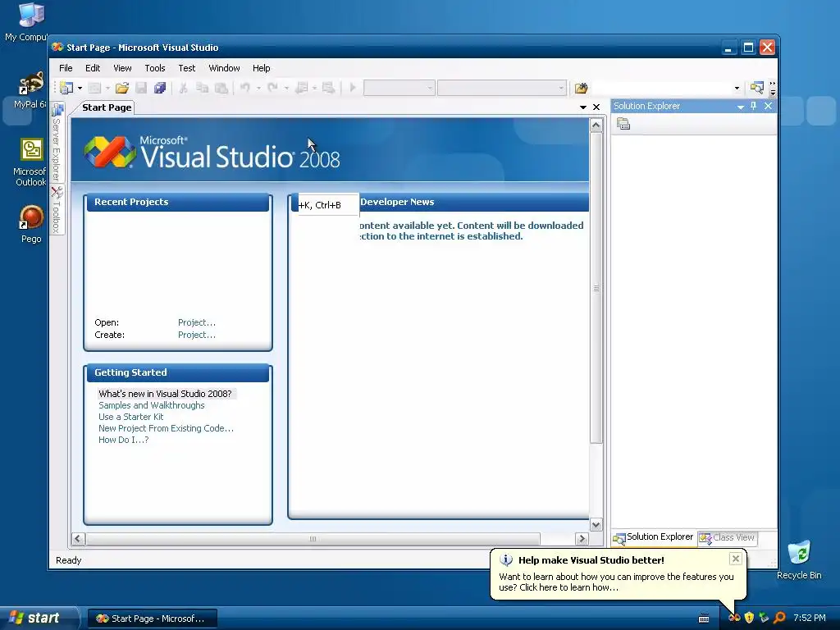Image resolution: width=840 pixels, height=630 pixels.
Task: Click the horizontal scrollbar right arrow
Action: [x=582, y=538]
